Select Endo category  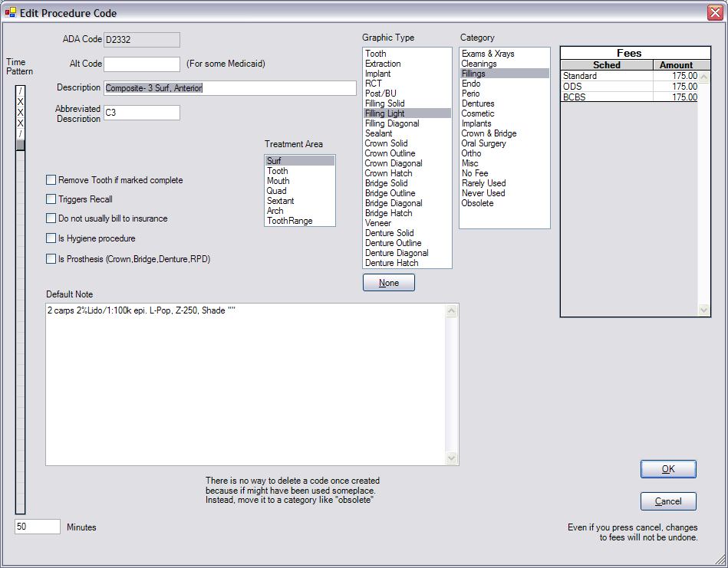tap(504, 84)
